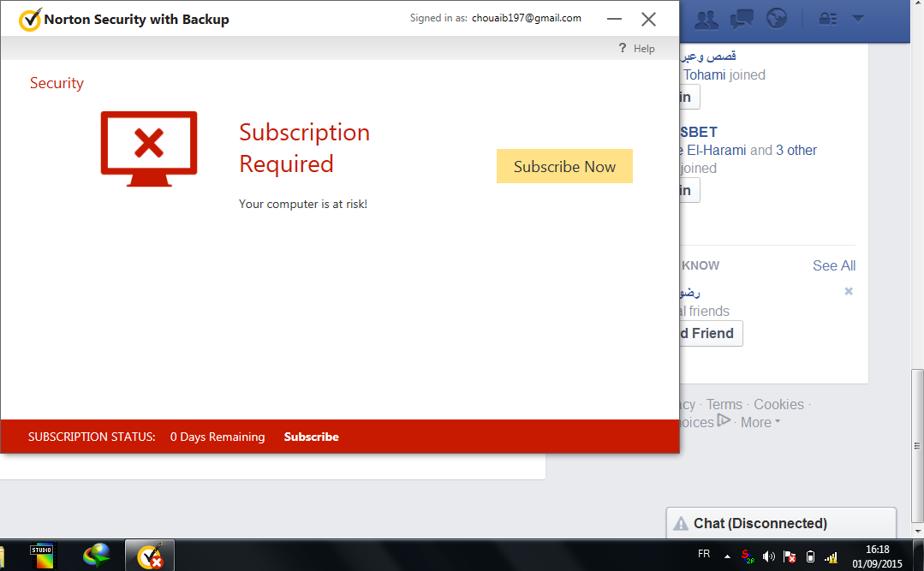
Task: Open the Chat (Disconnected) bar
Action: point(781,523)
